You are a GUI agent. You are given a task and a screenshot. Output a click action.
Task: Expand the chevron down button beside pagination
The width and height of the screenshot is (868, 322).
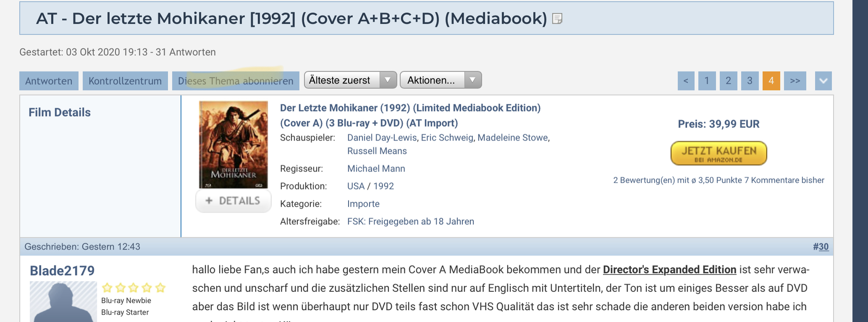tap(823, 81)
